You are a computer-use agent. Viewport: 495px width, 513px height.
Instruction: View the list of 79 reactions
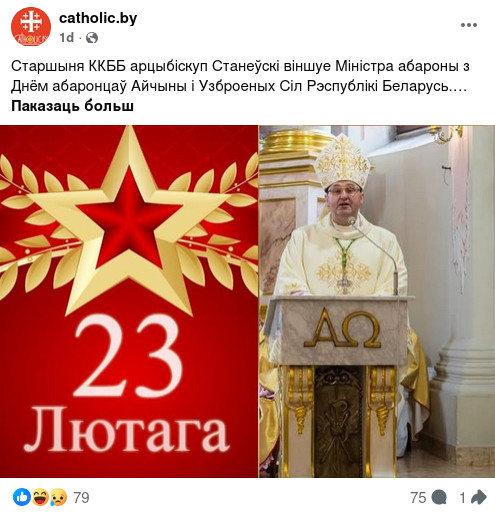[x=81, y=498]
